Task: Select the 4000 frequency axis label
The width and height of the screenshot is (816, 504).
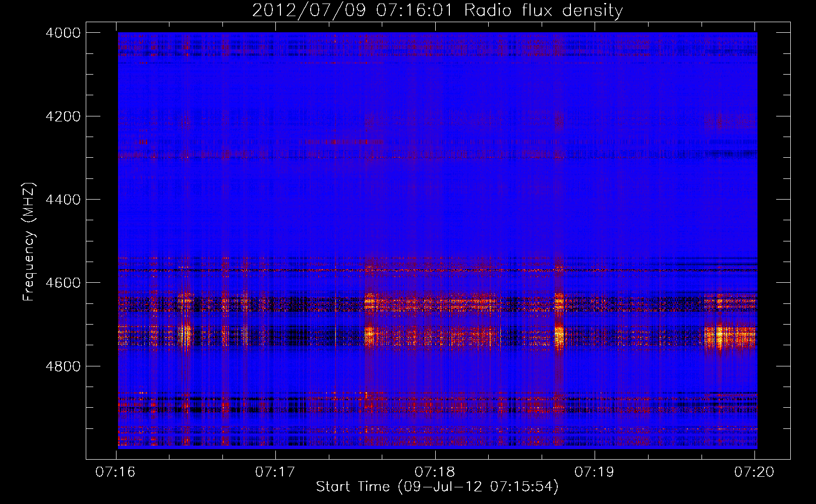Action: coord(63,33)
